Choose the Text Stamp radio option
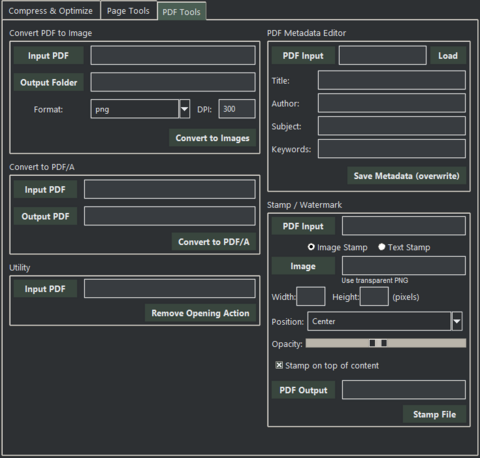 (x=404, y=247)
